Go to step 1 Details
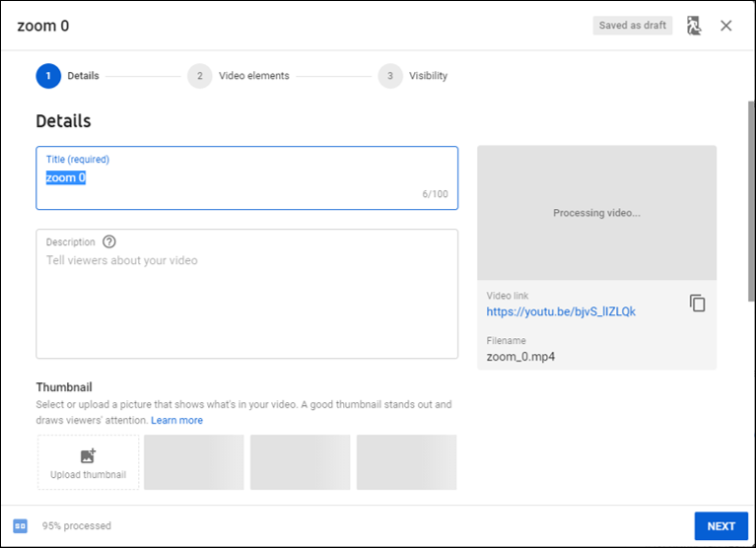 click(68, 76)
